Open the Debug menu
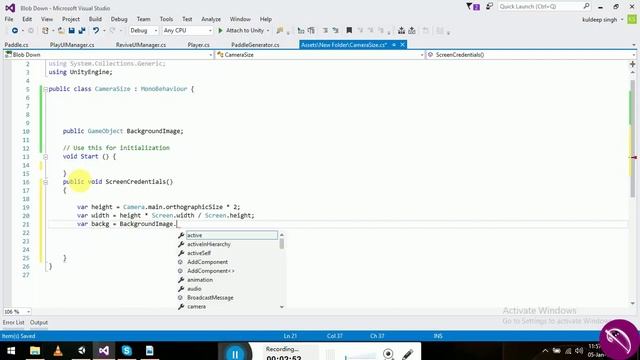640x360 pixels. click(x=119, y=19)
